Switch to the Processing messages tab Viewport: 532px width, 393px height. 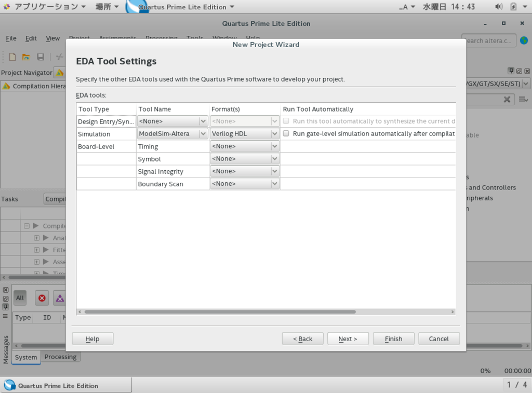(x=60, y=357)
